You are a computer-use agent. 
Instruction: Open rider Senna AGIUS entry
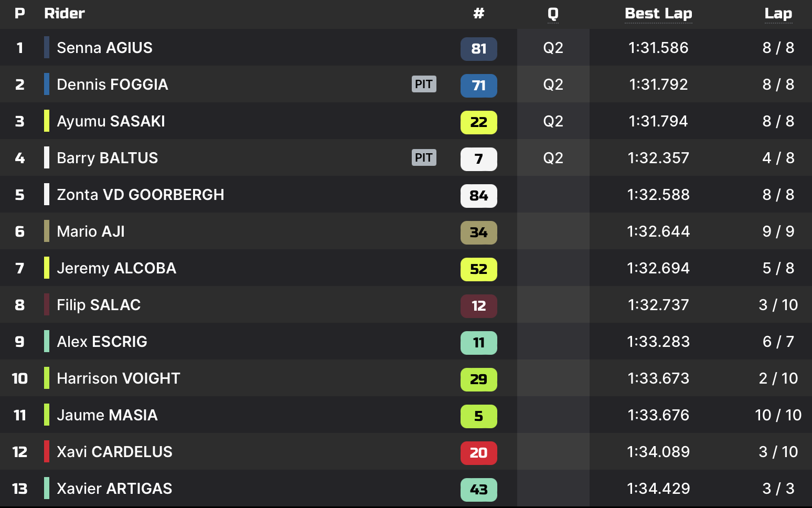[104, 48]
